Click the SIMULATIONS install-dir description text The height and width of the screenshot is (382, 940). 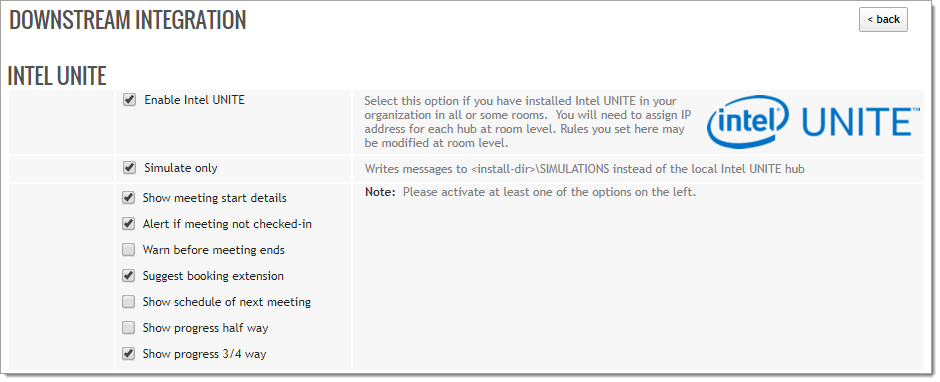pos(585,169)
